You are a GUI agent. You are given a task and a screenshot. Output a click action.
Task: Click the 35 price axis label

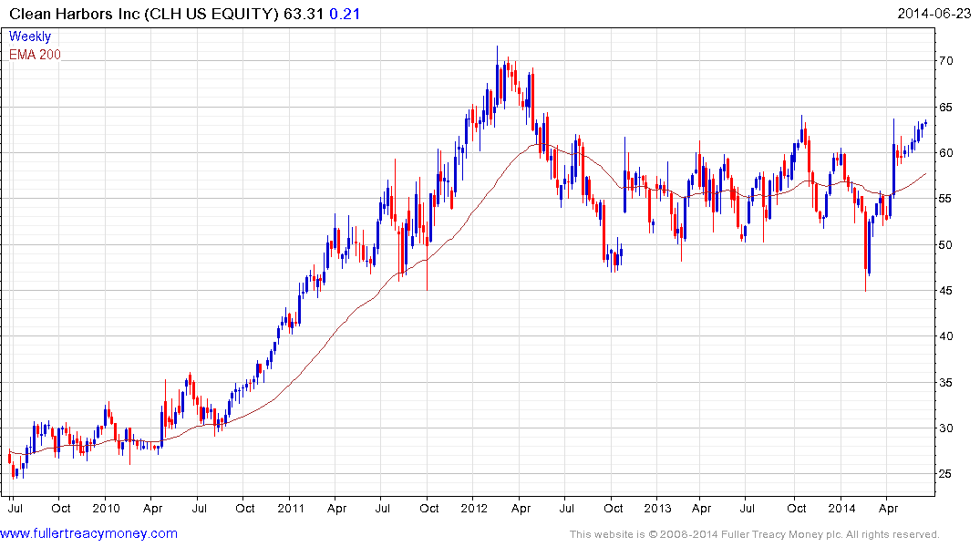pos(945,382)
